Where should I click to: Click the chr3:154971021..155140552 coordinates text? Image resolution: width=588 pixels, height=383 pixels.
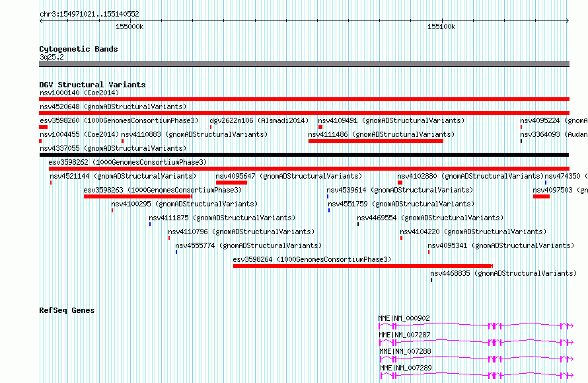coord(89,15)
